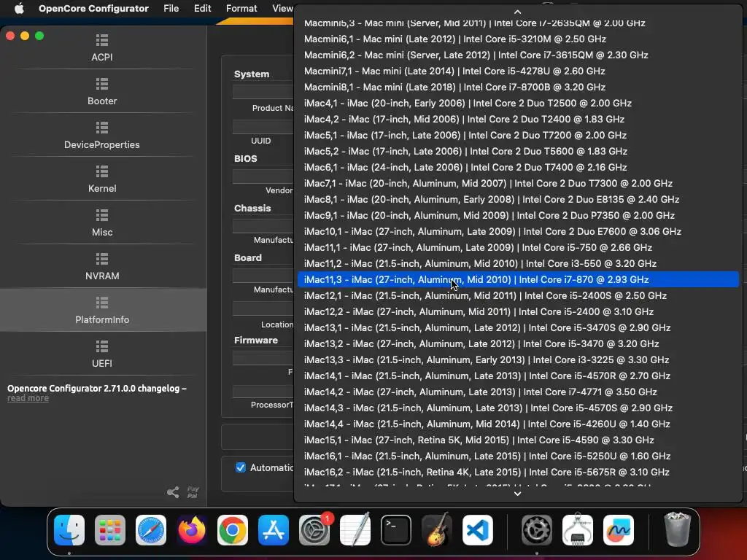Open the Apple menu

(19, 8)
